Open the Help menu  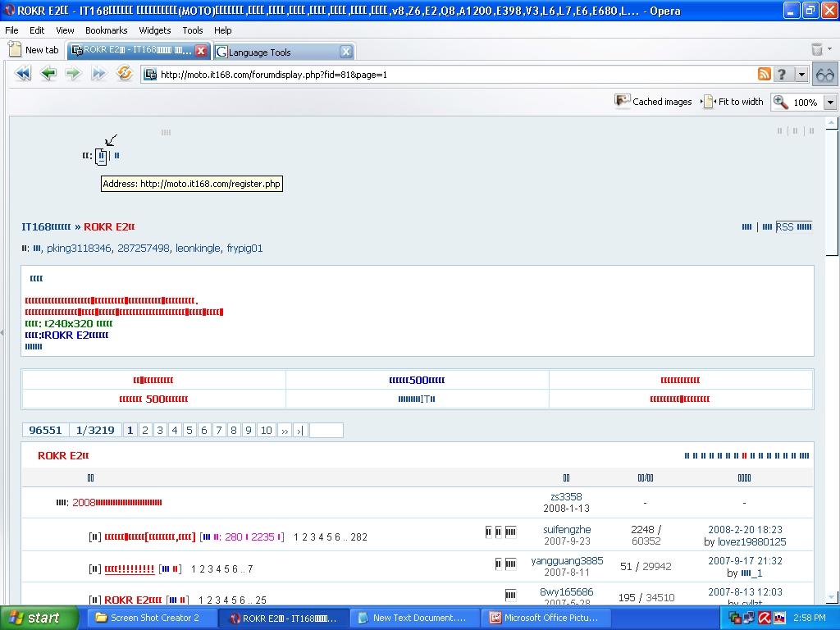tap(223, 30)
